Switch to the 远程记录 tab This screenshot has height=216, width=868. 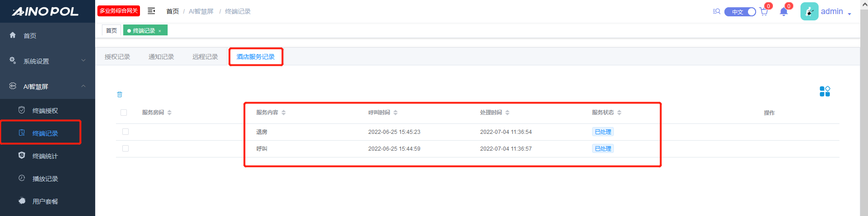pos(205,57)
